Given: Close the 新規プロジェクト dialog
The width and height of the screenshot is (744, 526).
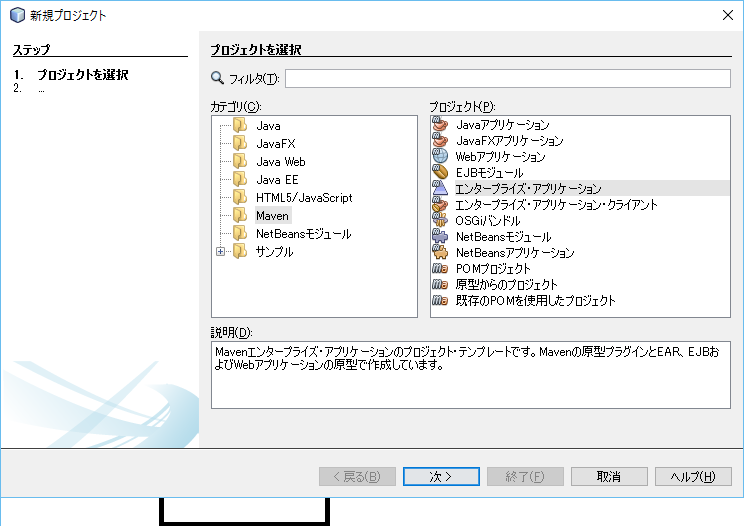Looking at the screenshot, I should [728, 15].
